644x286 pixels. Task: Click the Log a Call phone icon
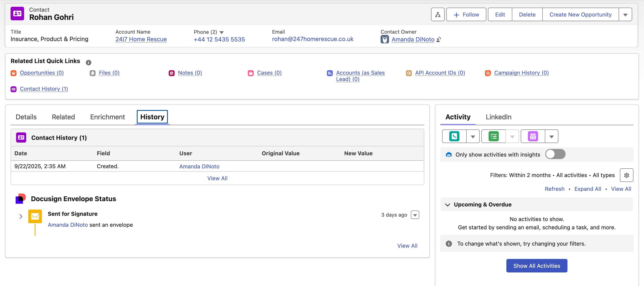click(454, 136)
